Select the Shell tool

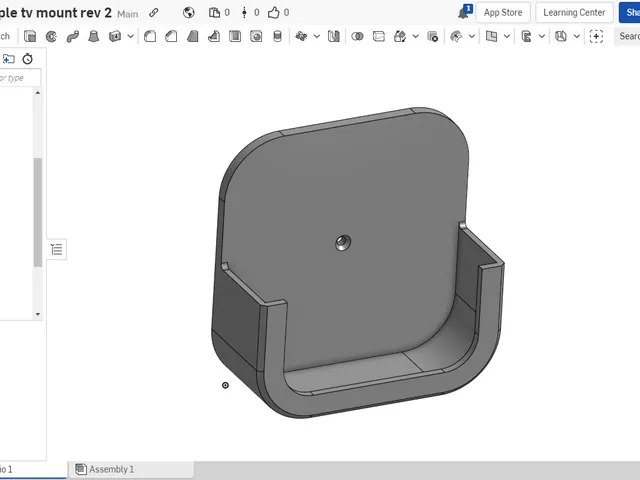click(235, 36)
